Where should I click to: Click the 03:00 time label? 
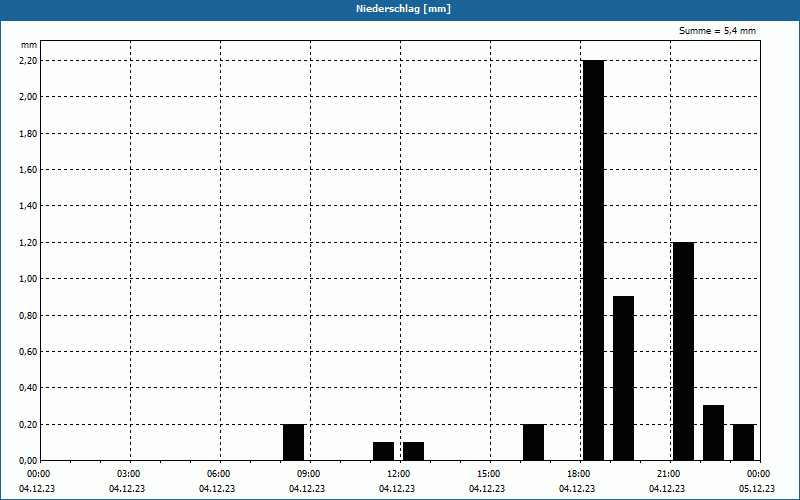(x=129, y=474)
